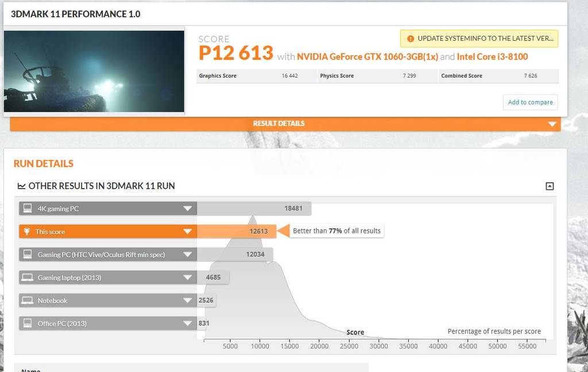Click the RUN DETAILS heading

point(44,164)
